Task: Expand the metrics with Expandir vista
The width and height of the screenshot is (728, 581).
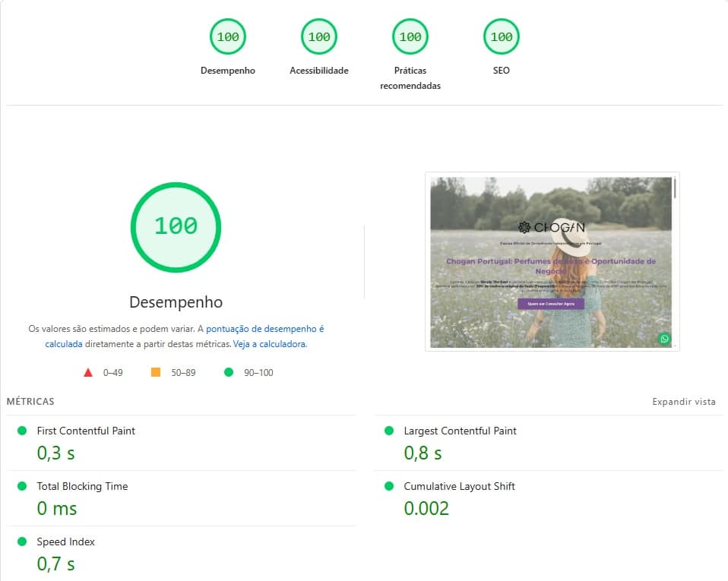Action: pyautogui.click(x=683, y=402)
